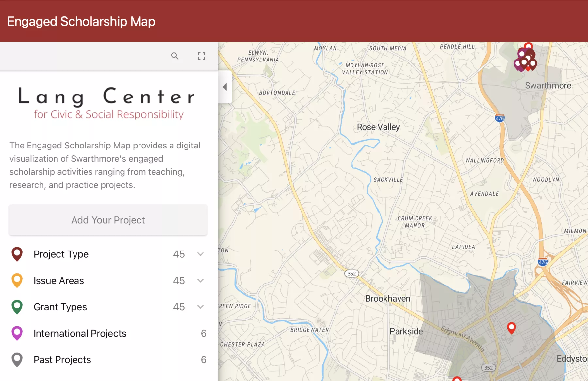This screenshot has height=381, width=588.
Task: Click the orange Issue Areas pin icon
Action: (x=17, y=281)
